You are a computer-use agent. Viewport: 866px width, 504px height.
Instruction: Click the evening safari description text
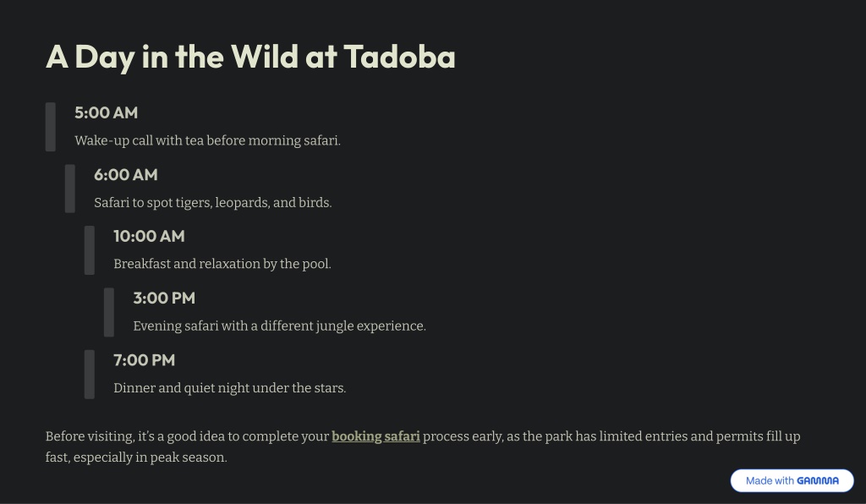[279, 326]
